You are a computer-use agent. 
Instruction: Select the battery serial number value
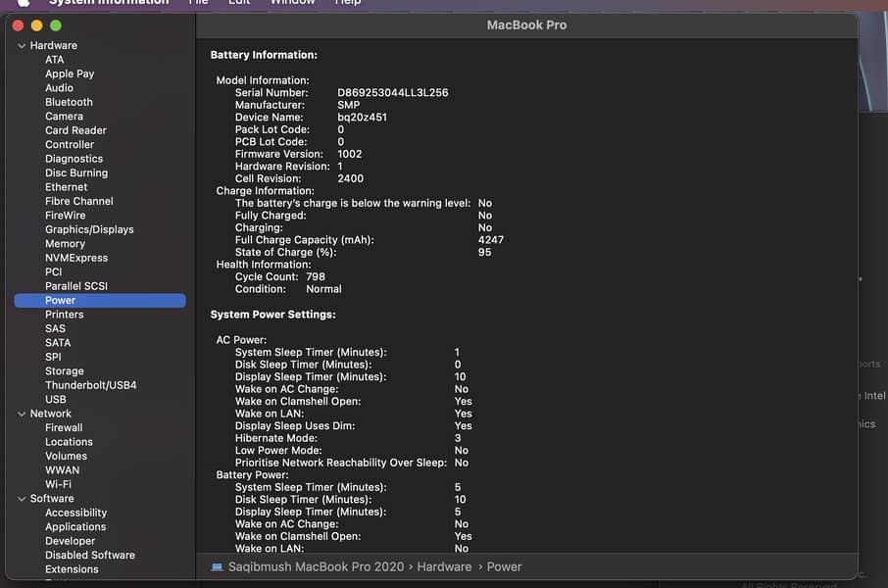point(392,93)
